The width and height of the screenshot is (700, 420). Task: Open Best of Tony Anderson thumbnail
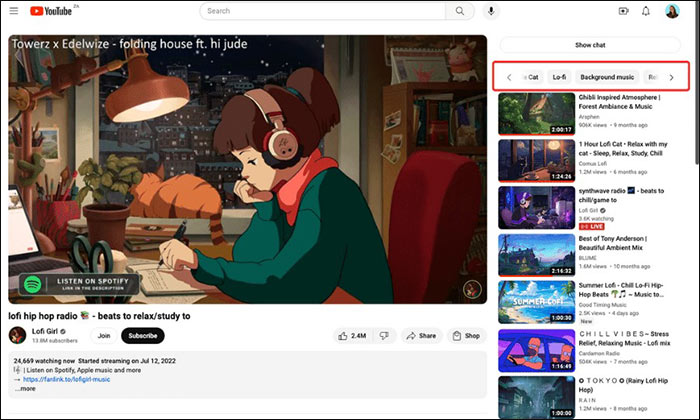coord(537,255)
